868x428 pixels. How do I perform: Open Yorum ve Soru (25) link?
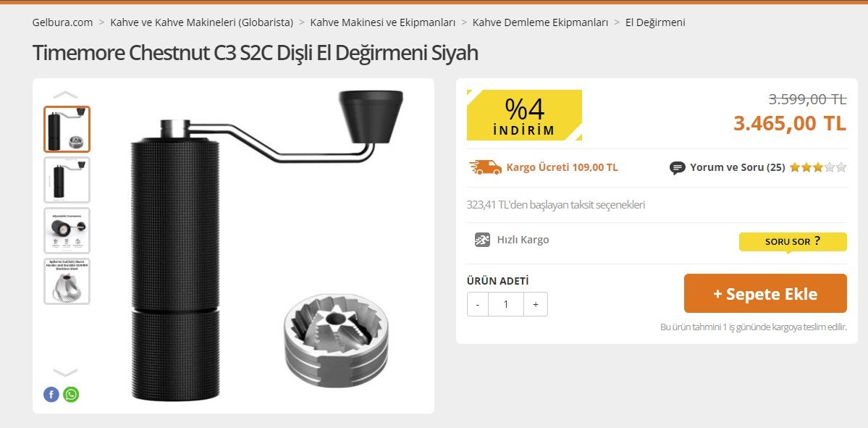tap(738, 167)
